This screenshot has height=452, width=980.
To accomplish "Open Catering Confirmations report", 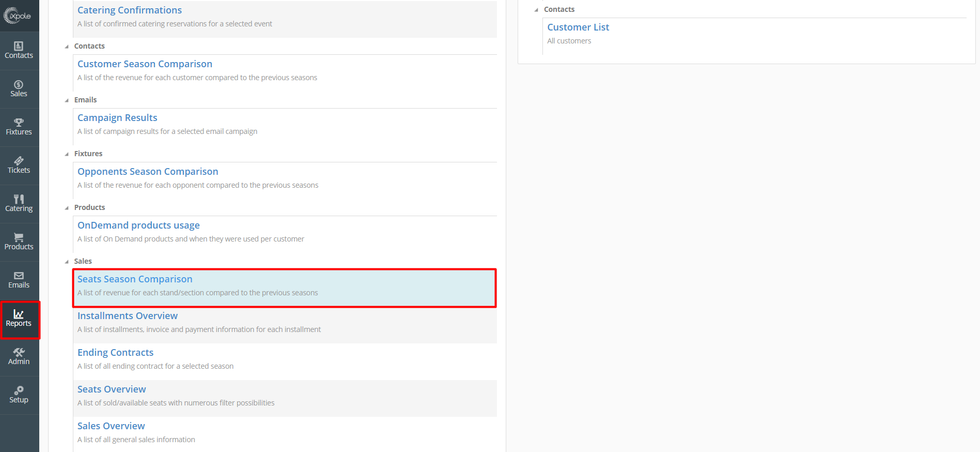I will pyautogui.click(x=130, y=10).
